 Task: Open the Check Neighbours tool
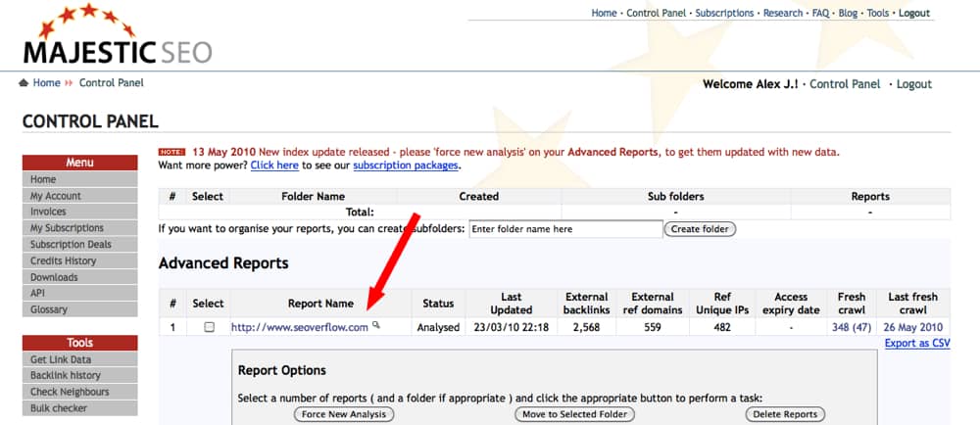tap(80, 392)
